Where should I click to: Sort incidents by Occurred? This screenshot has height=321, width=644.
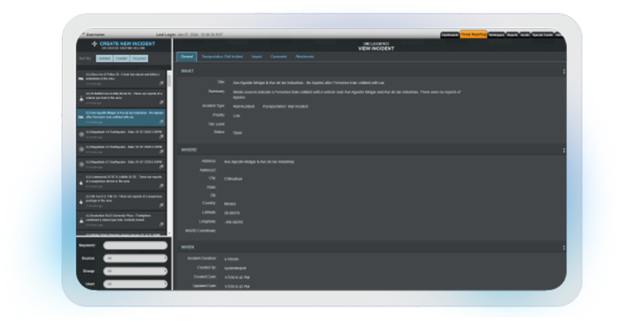[138, 59]
